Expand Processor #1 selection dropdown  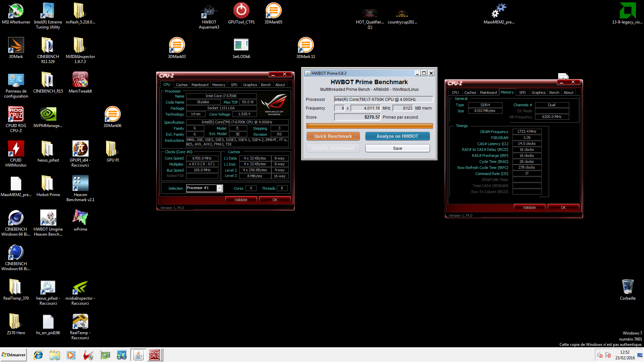(219, 188)
